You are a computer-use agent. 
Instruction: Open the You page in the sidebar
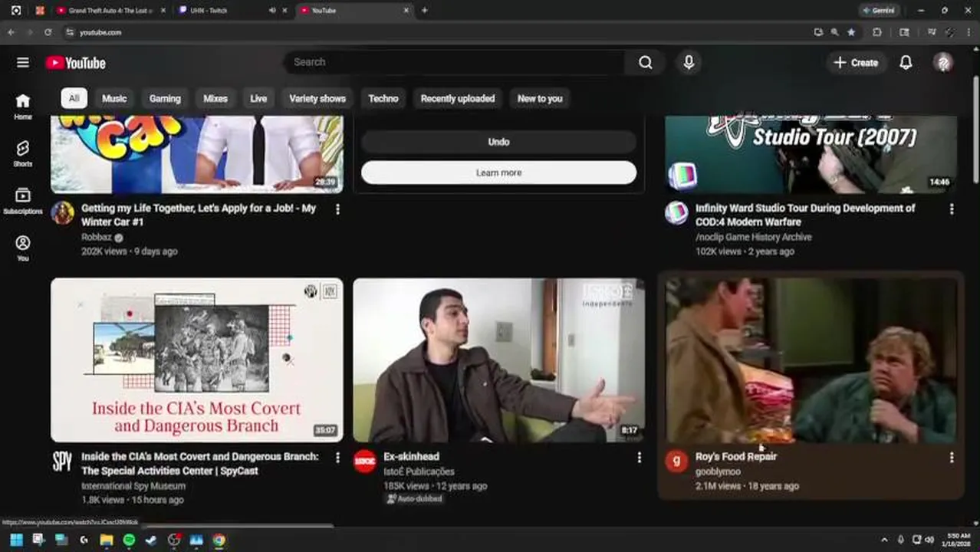(23, 248)
